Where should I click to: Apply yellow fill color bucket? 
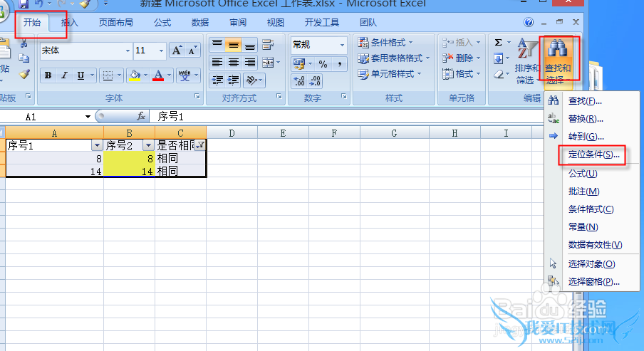point(135,75)
